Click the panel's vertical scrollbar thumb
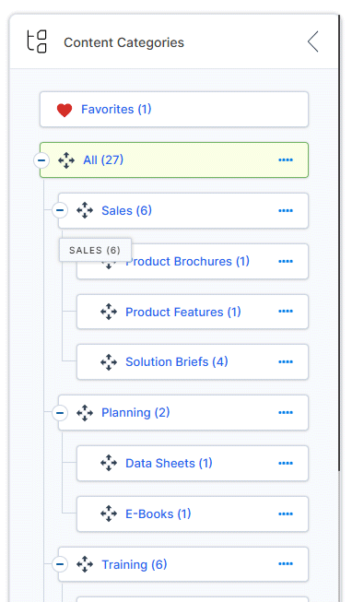The width and height of the screenshot is (364, 602). point(339,242)
